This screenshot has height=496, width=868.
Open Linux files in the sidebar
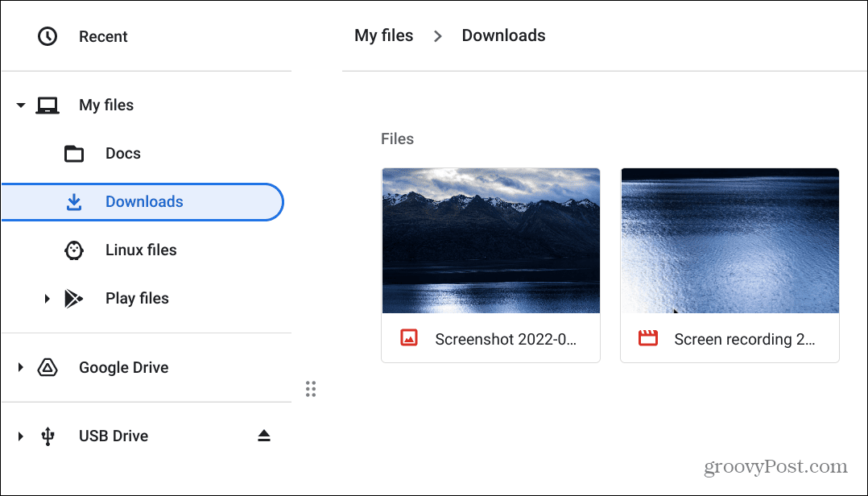[x=141, y=250]
